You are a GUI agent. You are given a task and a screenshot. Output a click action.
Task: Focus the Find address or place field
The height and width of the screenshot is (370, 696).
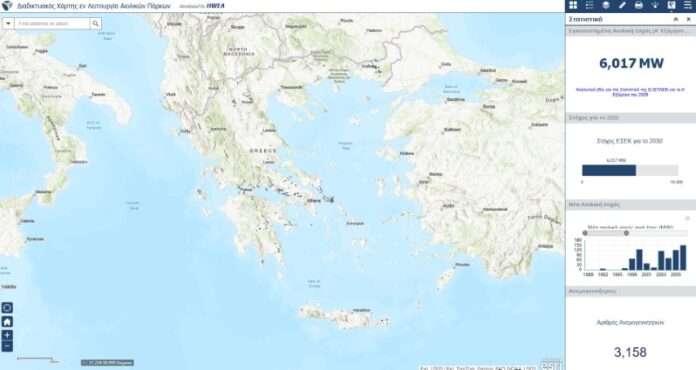[x=52, y=24]
